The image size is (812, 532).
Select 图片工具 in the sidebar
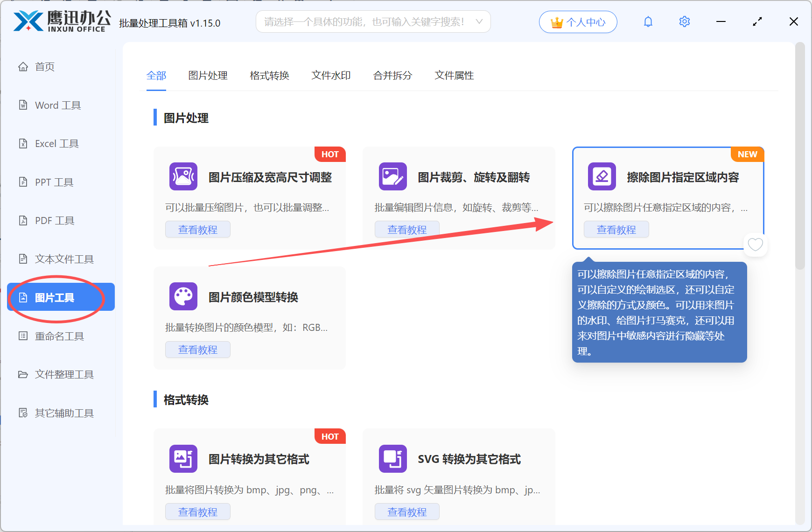[54, 297]
